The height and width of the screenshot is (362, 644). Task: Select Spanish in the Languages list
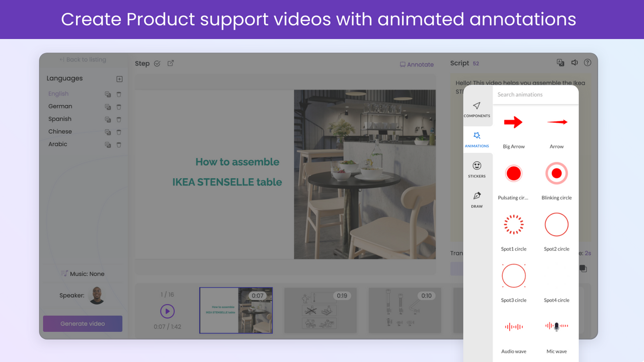(x=60, y=119)
